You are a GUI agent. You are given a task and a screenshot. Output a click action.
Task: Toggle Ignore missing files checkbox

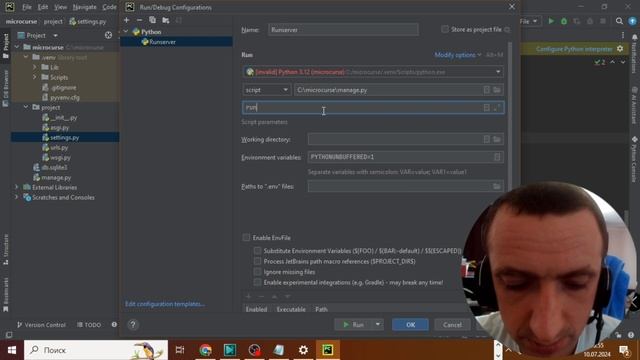[257, 272]
